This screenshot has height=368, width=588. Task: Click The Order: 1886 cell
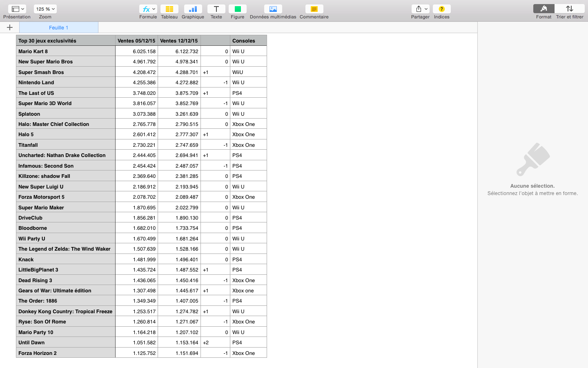66,301
